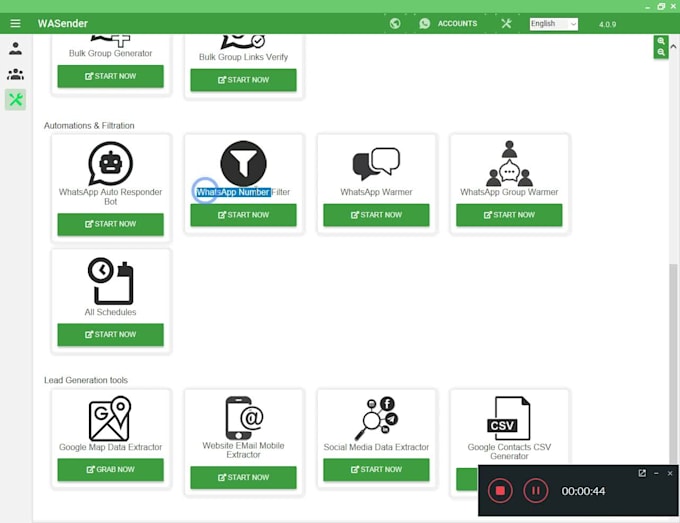Click the All Schedules clock icon
680x523 pixels.
(x=111, y=281)
